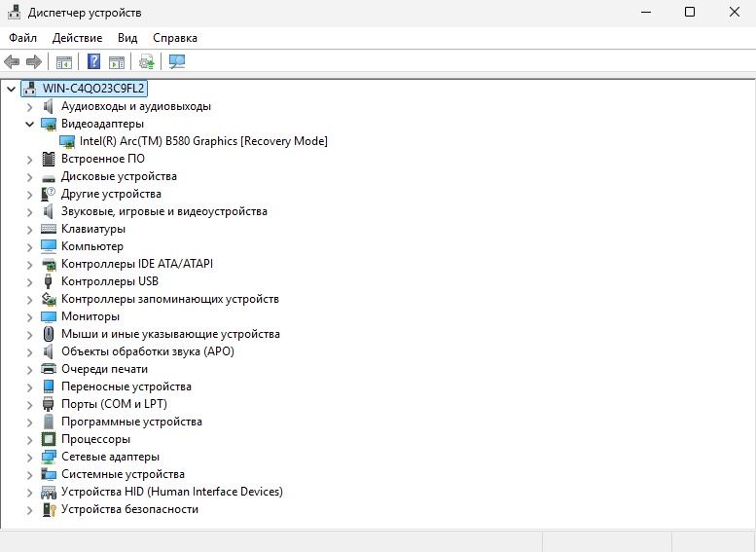The image size is (756, 552).
Task: Click the computer icon next to WIN-C4QO23C9FL2
Action: (x=30, y=89)
